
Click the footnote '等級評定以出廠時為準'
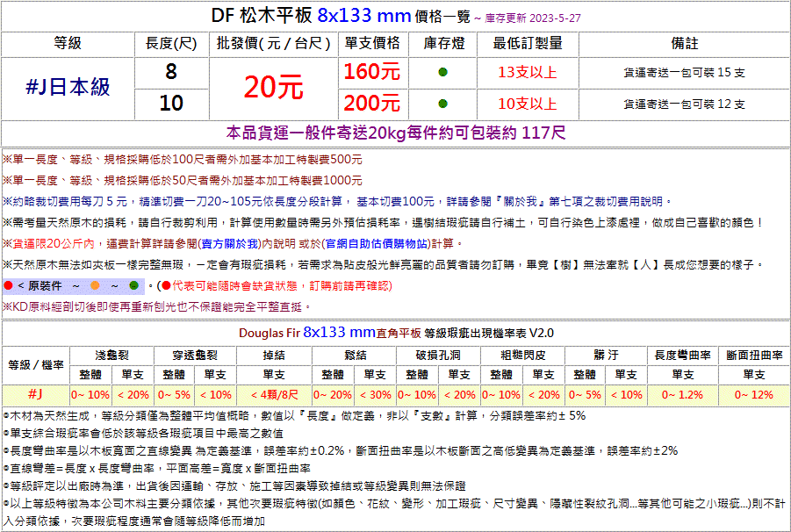234,486
